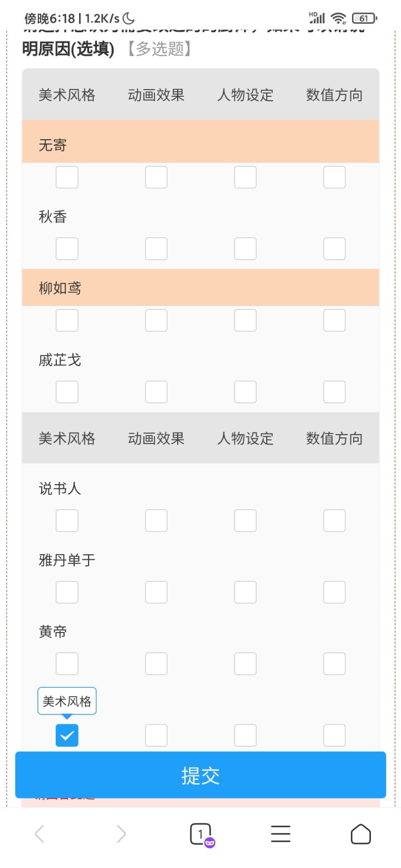Check 动画效果 box for 秋香
The height and width of the screenshot is (868, 401).
click(x=156, y=249)
